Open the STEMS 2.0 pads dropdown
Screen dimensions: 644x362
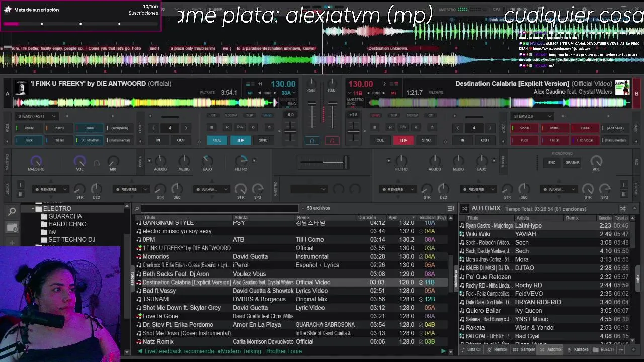point(532,116)
